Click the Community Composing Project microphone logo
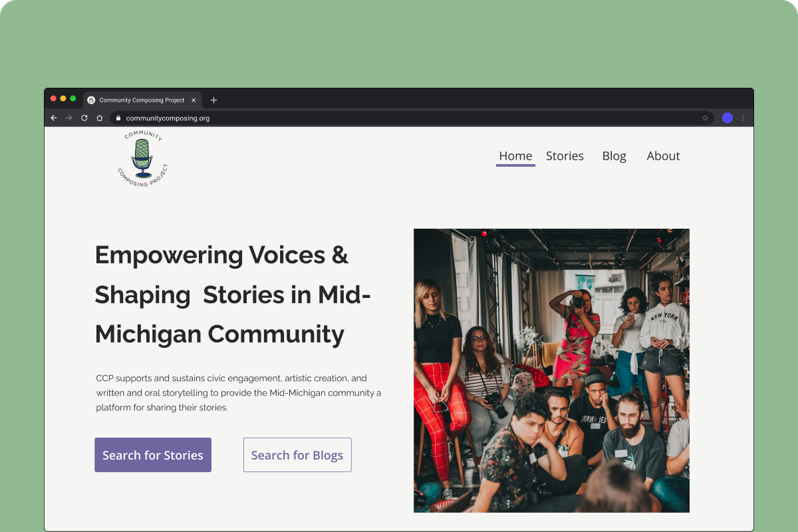This screenshot has width=798, height=532. tap(142, 159)
